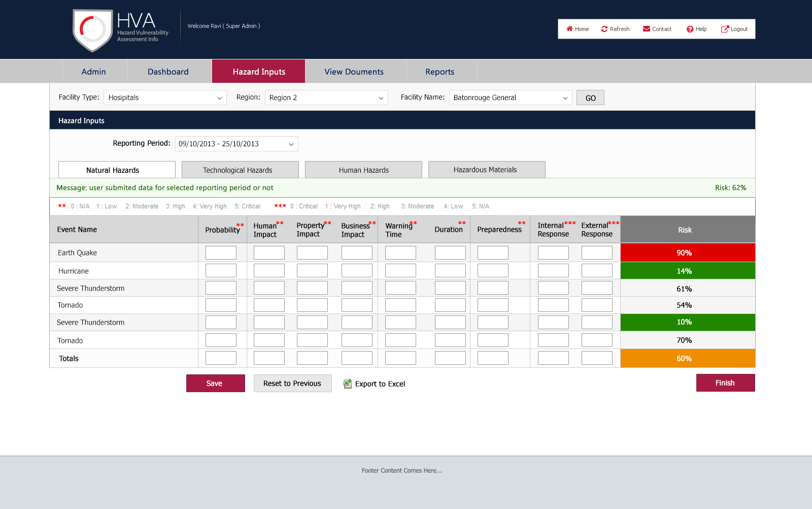812x509 pixels.
Task: Open Contact via envelope icon
Action: [647, 29]
